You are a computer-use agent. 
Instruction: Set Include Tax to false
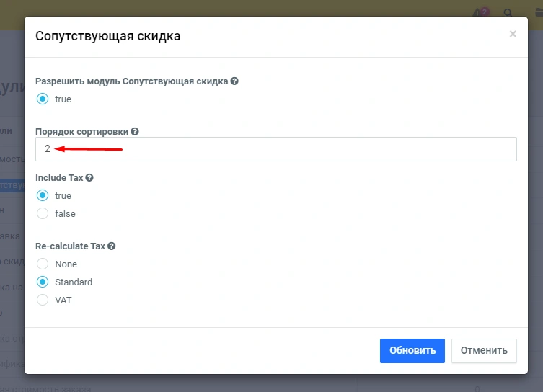[x=43, y=213]
